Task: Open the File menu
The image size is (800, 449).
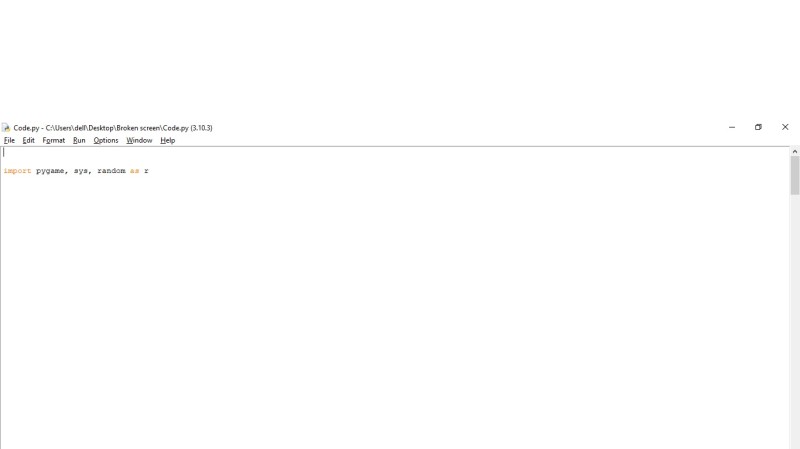Action: click(x=9, y=140)
